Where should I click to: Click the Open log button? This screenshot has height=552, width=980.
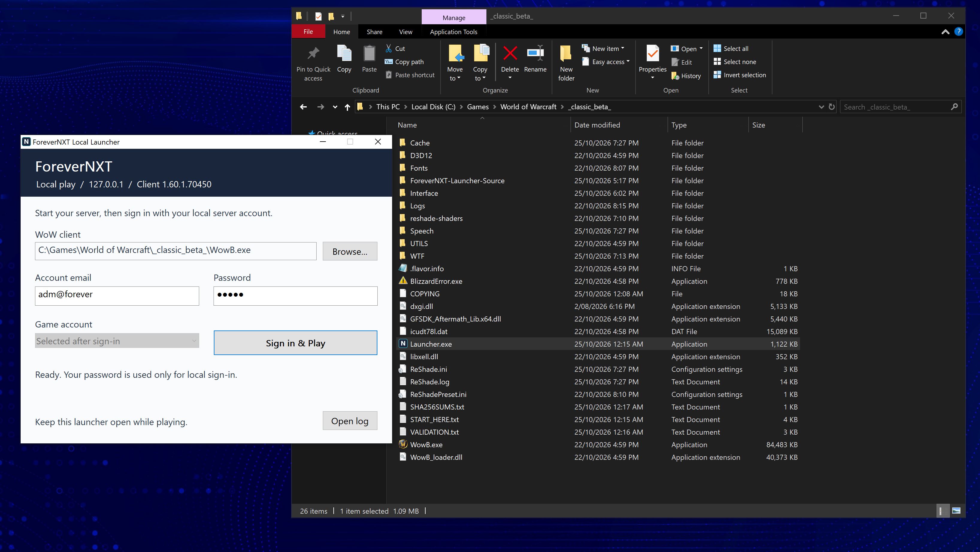click(350, 421)
